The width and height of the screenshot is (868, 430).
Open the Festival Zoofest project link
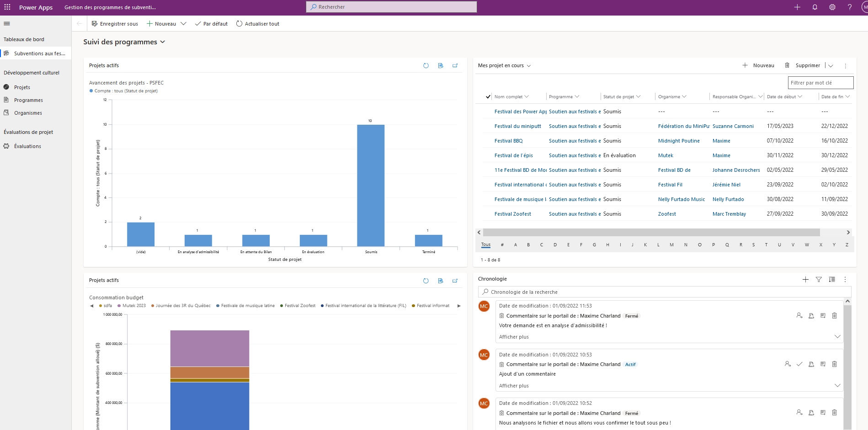pos(513,214)
